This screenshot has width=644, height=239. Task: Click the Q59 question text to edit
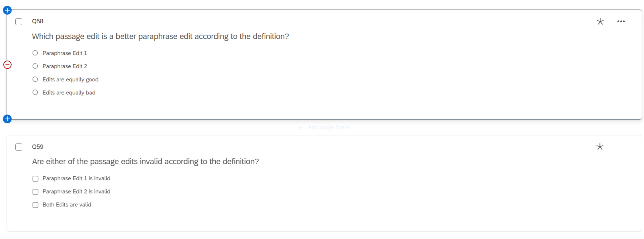[145, 162]
